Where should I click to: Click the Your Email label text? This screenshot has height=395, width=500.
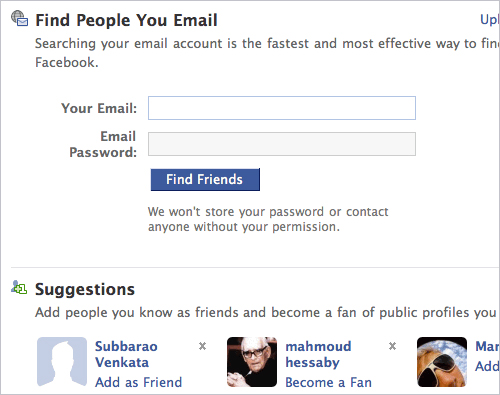tap(99, 108)
